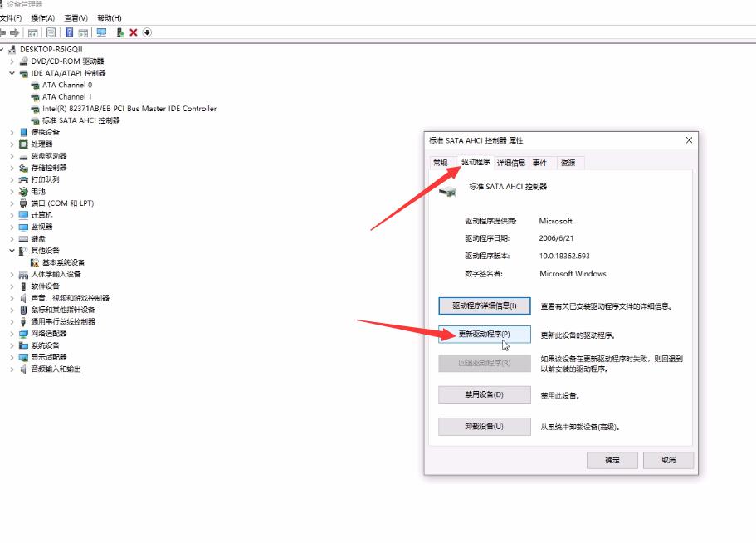Switch to the 事件 tab
Viewport: 756px width, 543px height.
click(539, 163)
